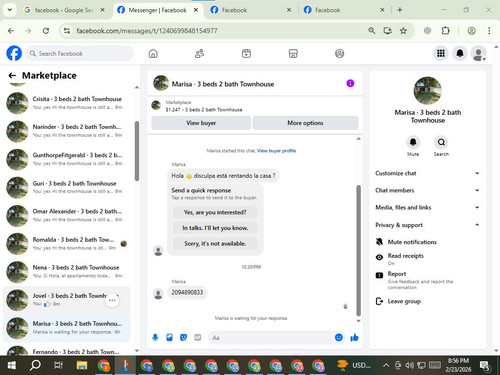The image size is (500, 375).
Task: Click the More options button
Action: [x=305, y=123]
